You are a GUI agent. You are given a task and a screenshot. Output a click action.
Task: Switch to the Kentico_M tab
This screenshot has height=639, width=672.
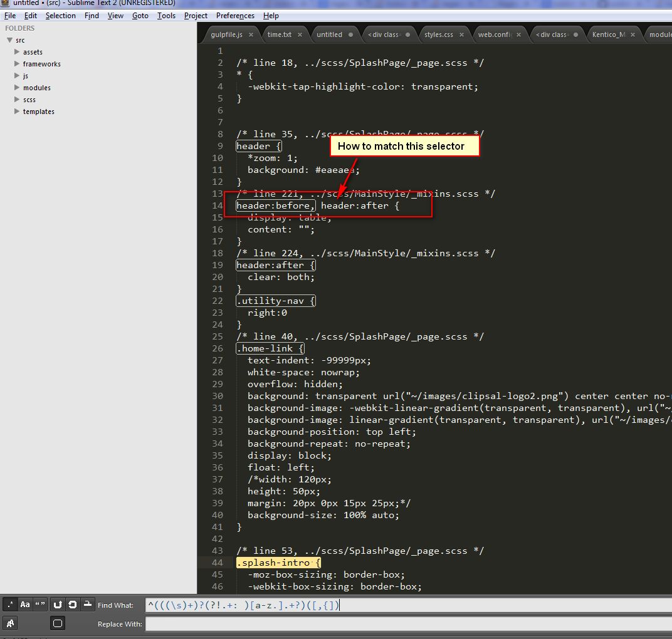tap(608, 34)
